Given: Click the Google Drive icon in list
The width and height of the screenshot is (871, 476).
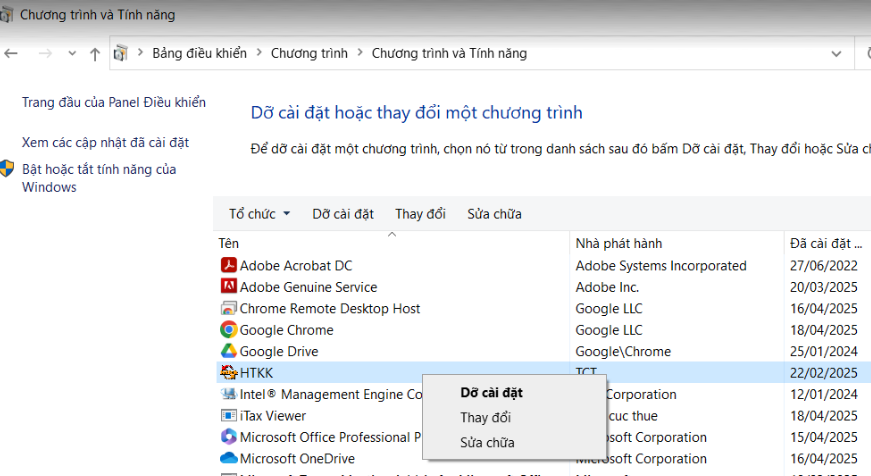Looking at the screenshot, I should pyautogui.click(x=228, y=351).
